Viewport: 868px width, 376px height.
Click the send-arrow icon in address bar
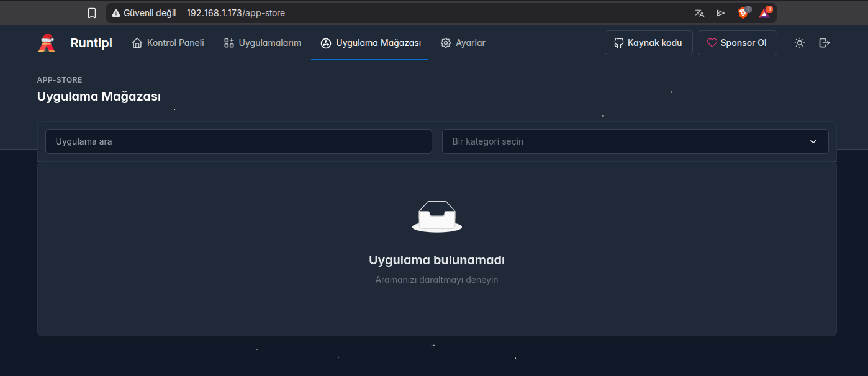721,12
